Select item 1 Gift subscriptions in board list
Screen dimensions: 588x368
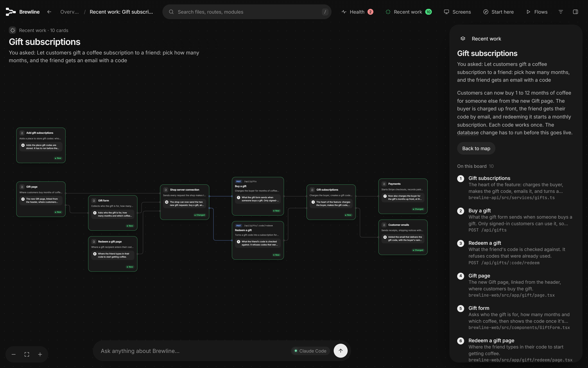(515, 188)
